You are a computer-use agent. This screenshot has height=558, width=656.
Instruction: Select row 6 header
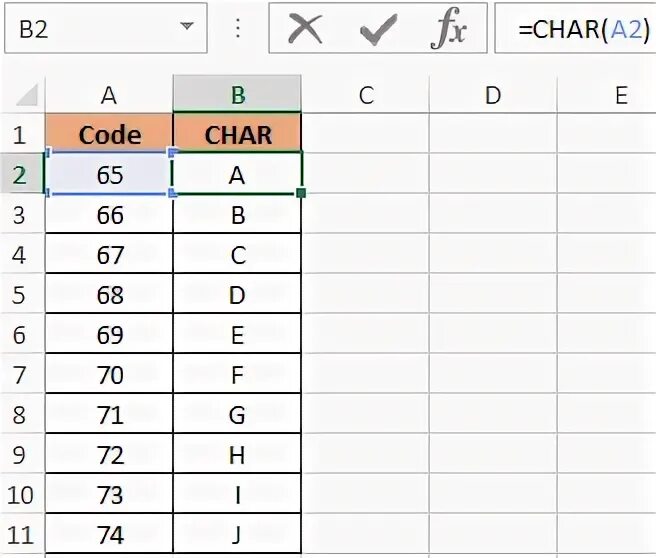pyautogui.click(x=22, y=333)
